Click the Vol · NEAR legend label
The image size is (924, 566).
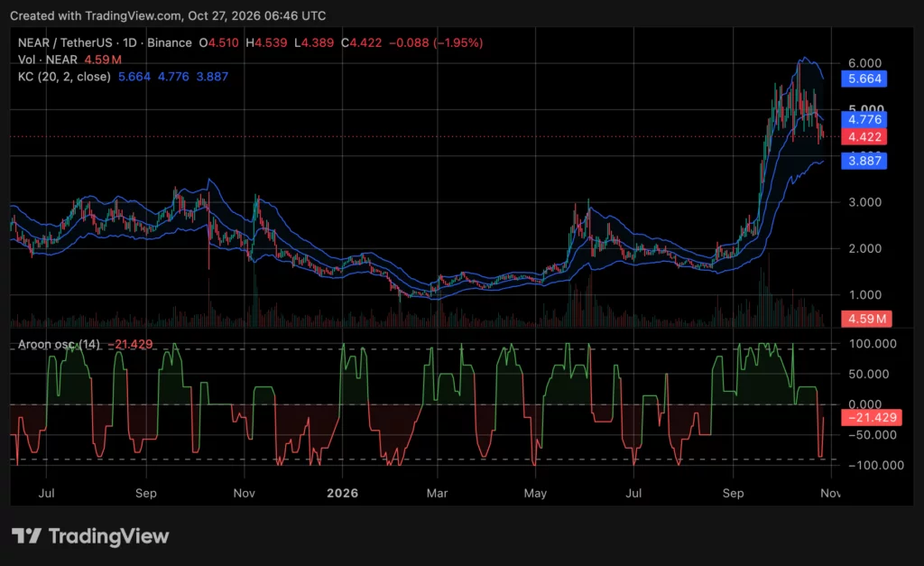click(x=48, y=60)
